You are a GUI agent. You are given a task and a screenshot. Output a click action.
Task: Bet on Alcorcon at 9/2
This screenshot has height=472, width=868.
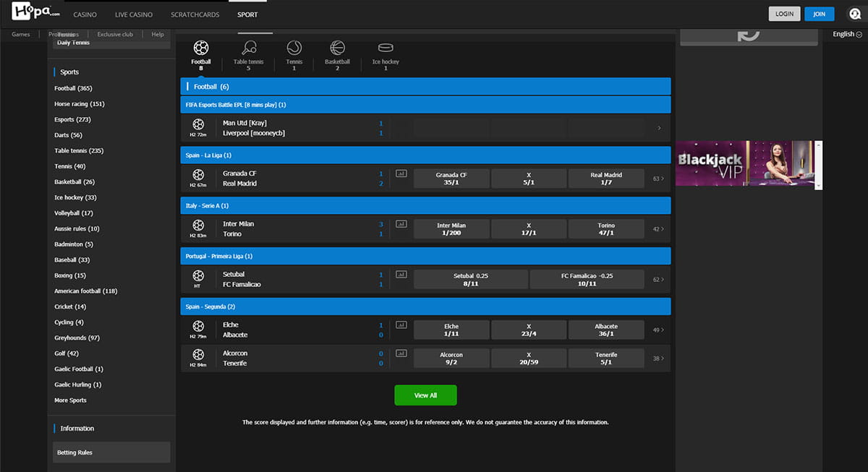[x=451, y=359]
